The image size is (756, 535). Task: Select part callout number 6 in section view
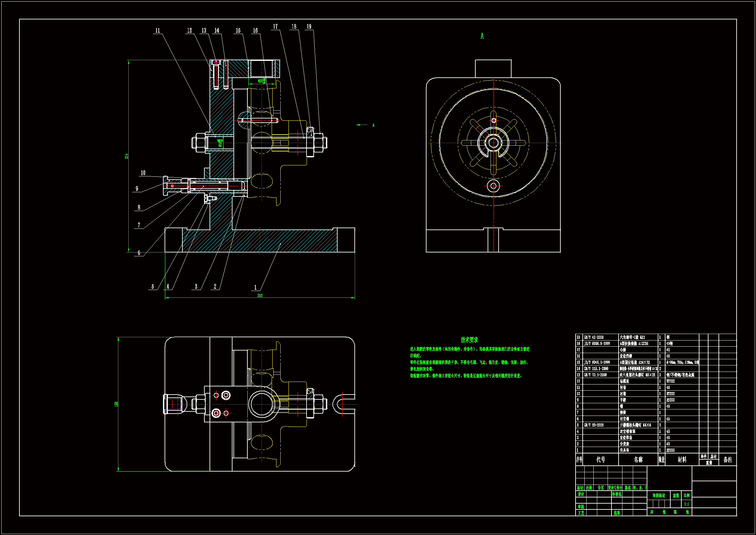point(139,253)
